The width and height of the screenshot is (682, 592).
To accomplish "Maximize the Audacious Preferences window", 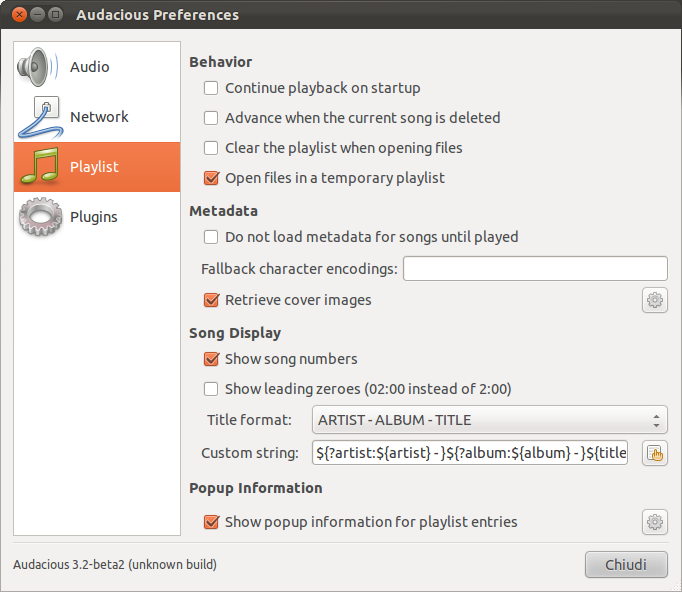I will (55, 15).
